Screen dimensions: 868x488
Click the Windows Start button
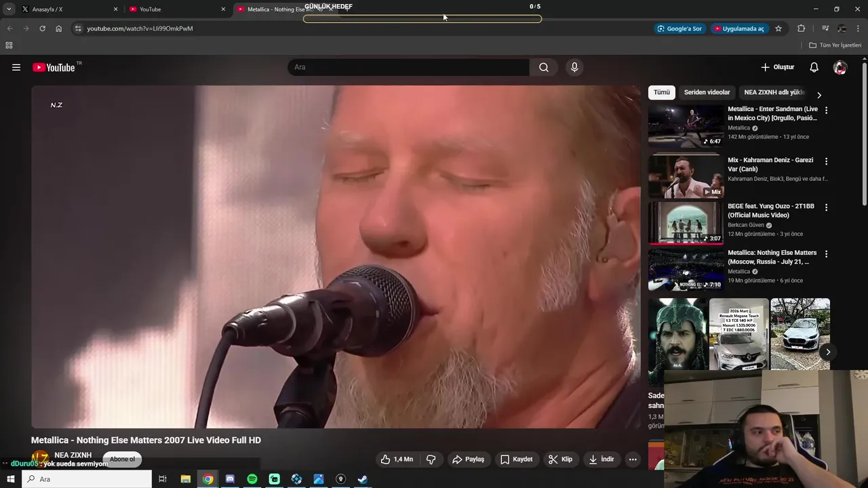coord(10,479)
